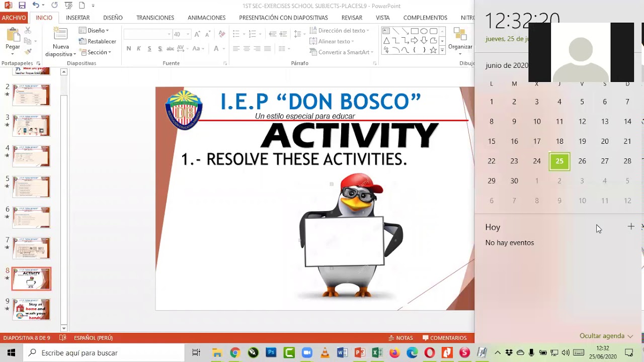
Task: Expand Dirección del texto dropdown
Action: (339, 31)
